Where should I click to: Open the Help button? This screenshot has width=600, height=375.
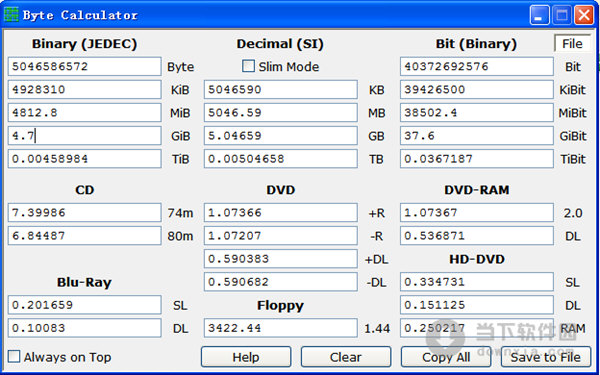(246, 357)
